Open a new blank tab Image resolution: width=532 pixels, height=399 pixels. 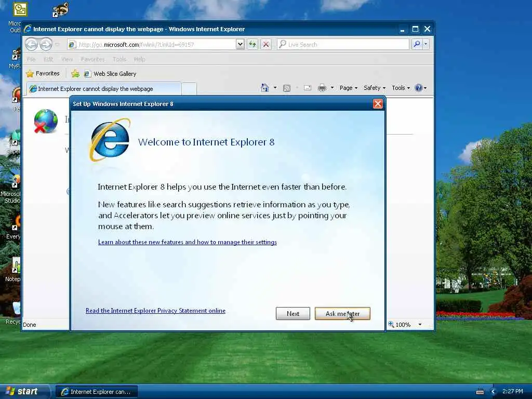189,89
